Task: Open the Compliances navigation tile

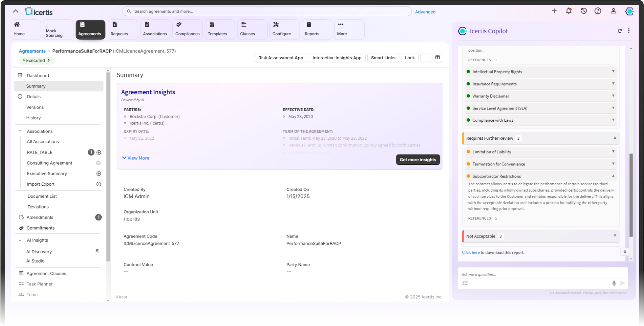Action: [187, 29]
